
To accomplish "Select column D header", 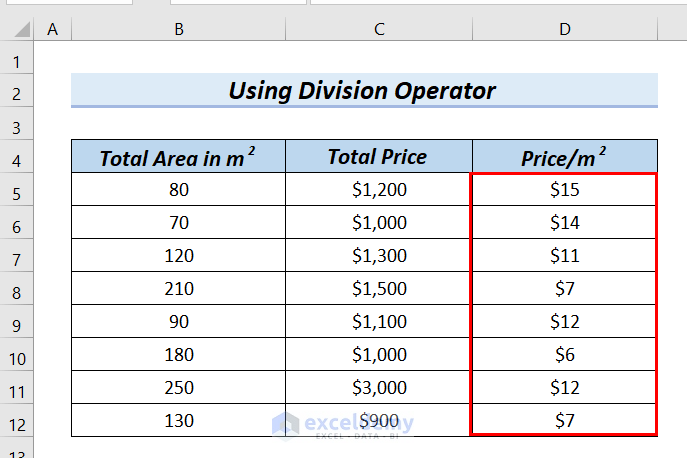I will (565, 30).
